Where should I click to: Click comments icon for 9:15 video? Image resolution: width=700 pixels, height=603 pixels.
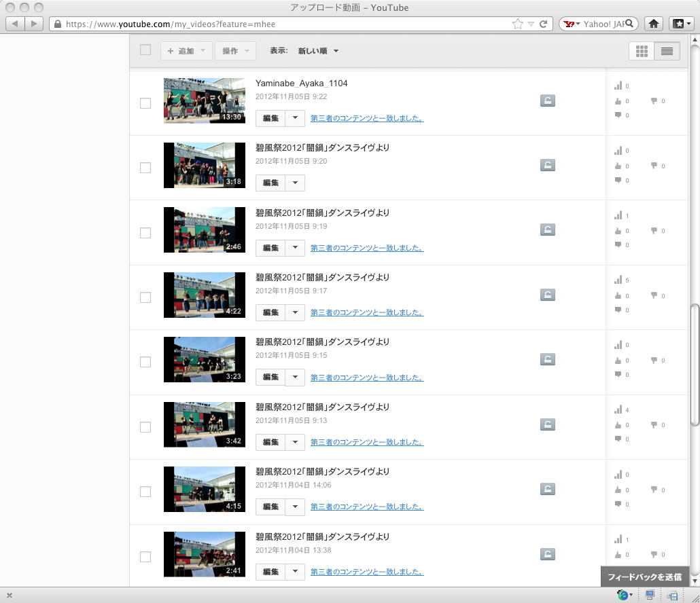[618, 374]
